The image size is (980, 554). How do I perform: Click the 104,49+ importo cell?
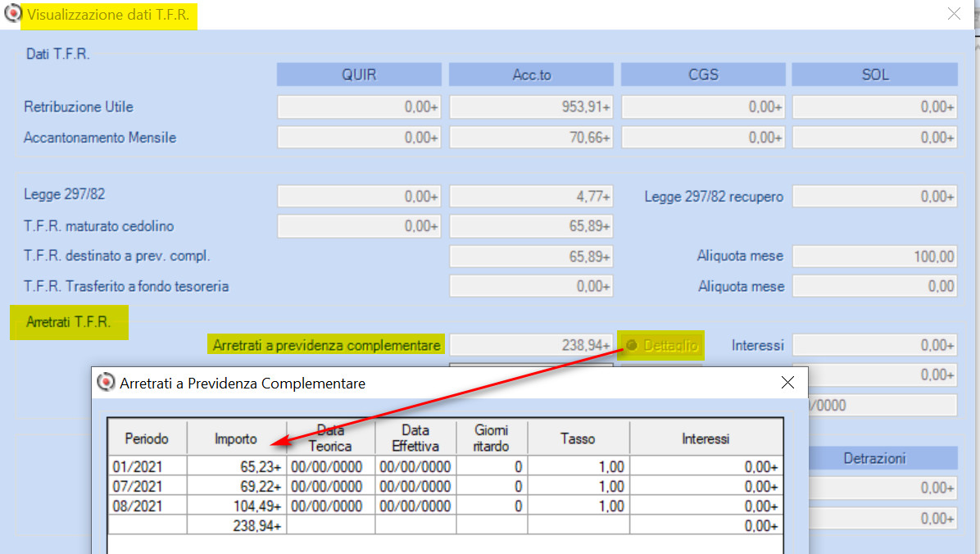236,506
